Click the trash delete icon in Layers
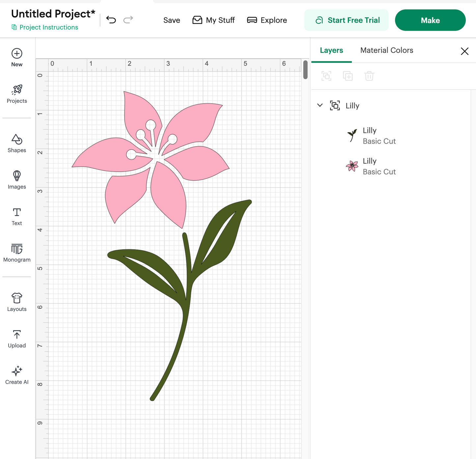Image resolution: width=476 pixels, height=459 pixels. (369, 76)
